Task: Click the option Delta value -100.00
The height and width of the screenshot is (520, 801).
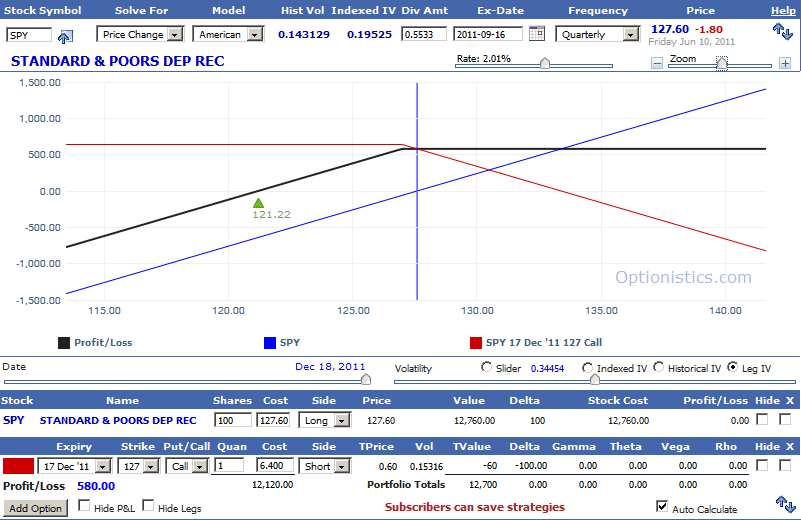Action: 531,465
